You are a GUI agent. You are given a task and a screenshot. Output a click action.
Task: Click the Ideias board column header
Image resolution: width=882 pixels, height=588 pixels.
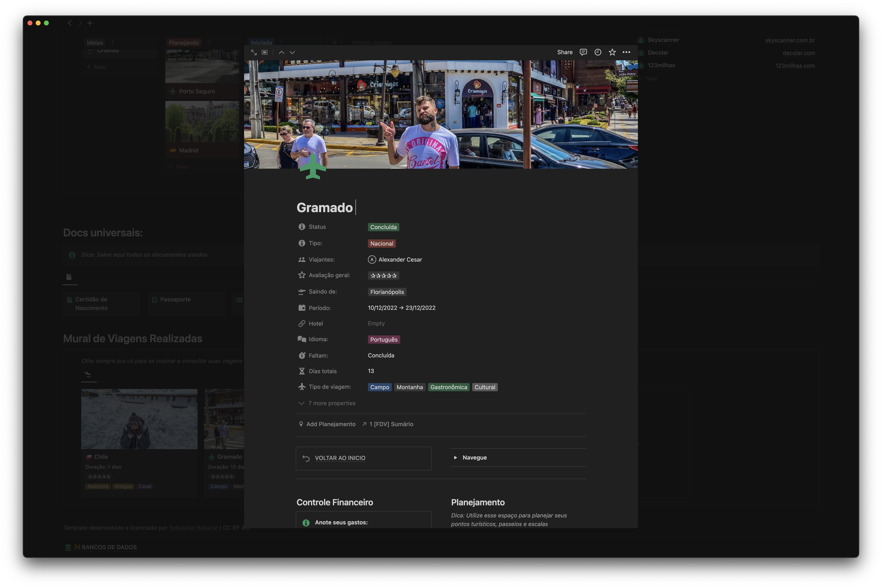pos(95,43)
